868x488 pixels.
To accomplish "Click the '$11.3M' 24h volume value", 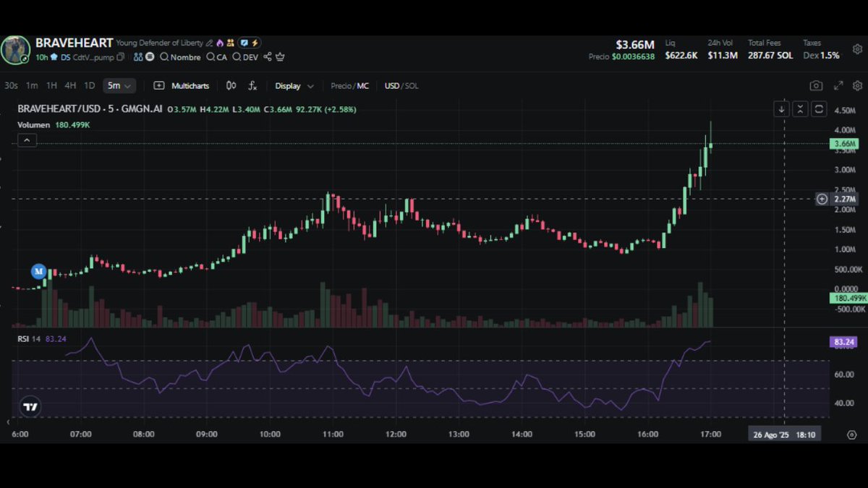I will (723, 56).
